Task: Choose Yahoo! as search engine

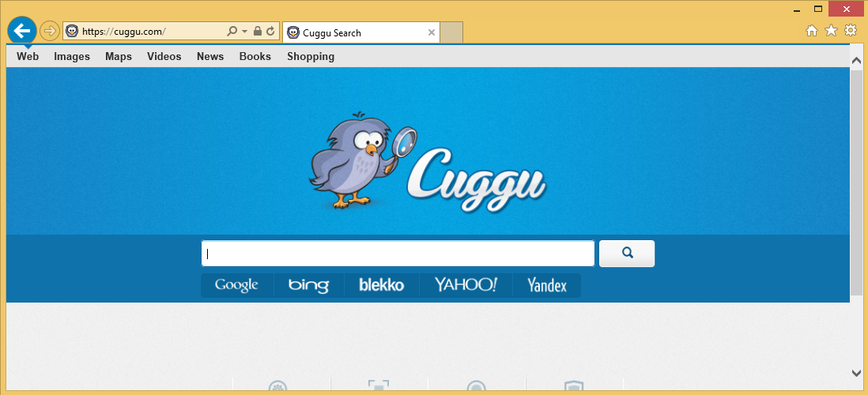Action: click(466, 285)
